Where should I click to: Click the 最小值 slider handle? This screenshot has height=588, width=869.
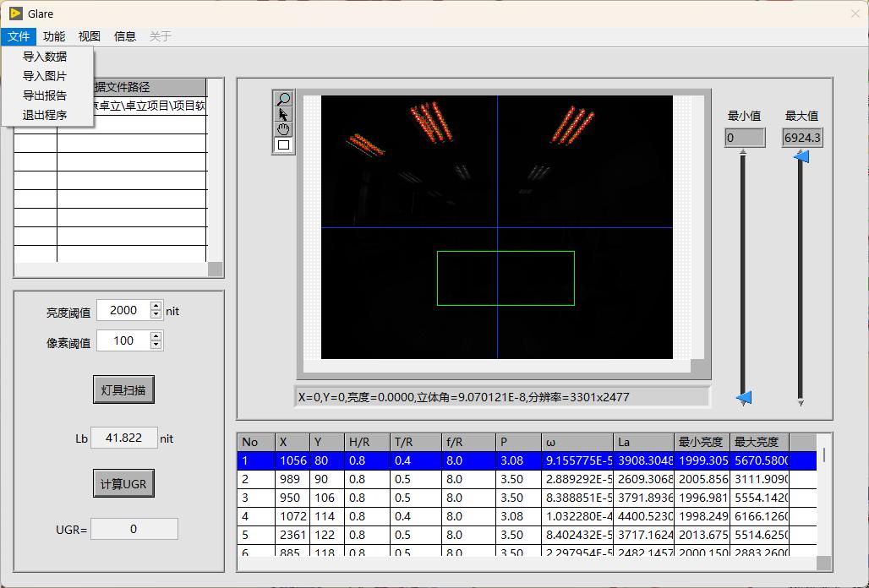(x=744, y=397)
